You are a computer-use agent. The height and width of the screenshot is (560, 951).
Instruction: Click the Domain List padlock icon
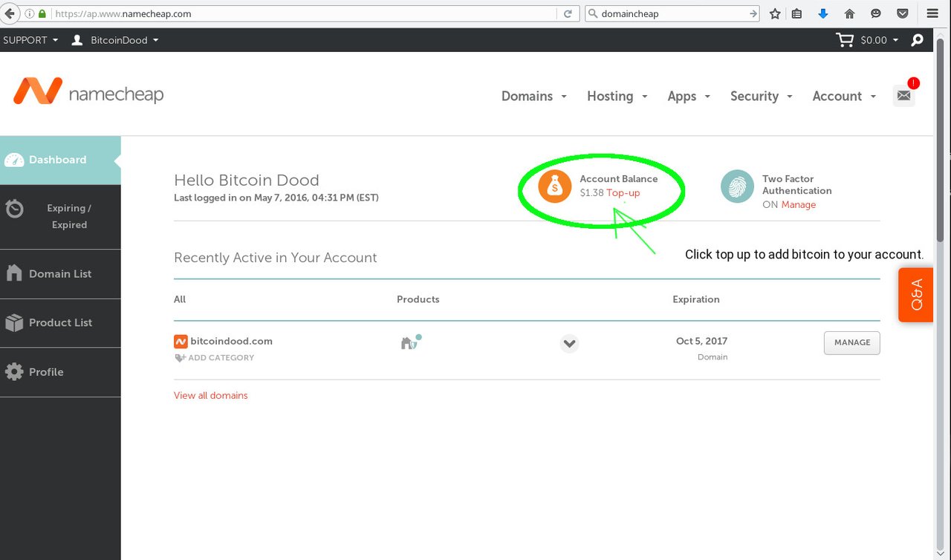(x=14, y=273)
